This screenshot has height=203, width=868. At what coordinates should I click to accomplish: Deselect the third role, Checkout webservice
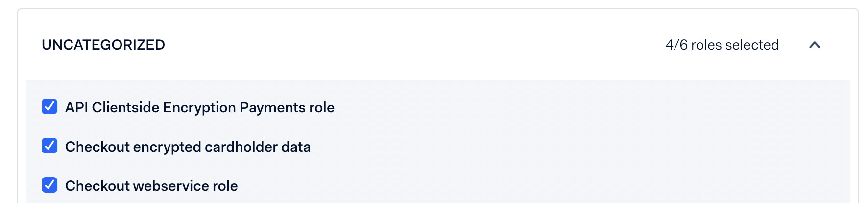(49, 185)
